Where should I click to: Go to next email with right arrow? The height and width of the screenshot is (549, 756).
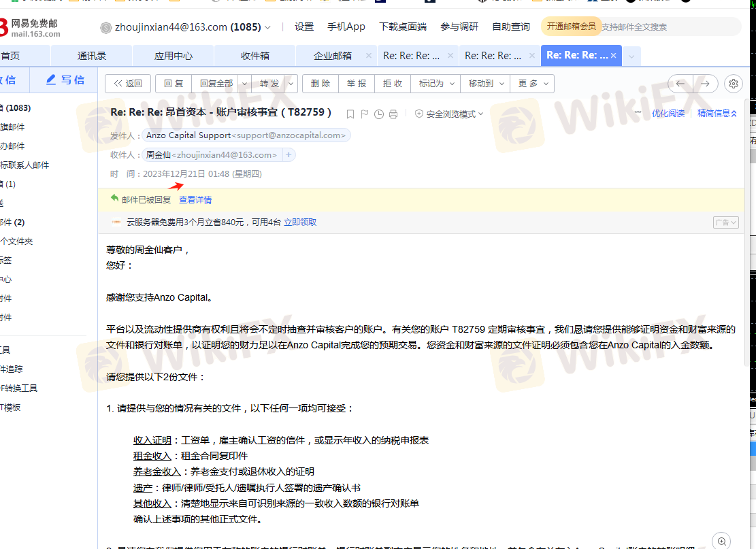point(706,84)
